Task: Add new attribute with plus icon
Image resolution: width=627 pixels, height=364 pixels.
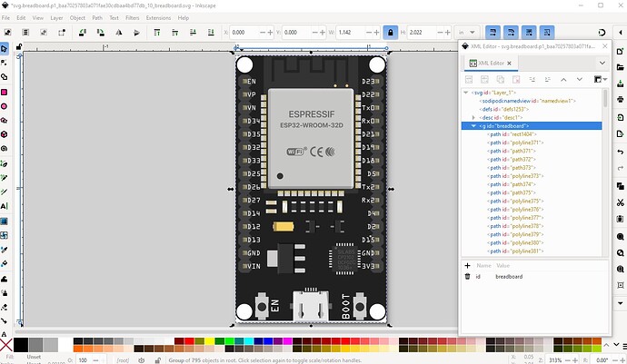Action: point(467,265)
